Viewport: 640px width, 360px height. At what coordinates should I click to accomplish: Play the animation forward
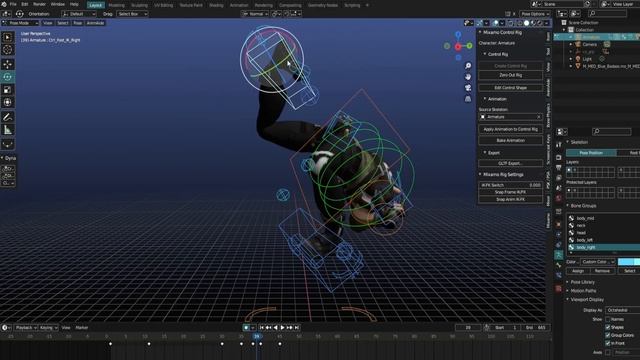282,327
